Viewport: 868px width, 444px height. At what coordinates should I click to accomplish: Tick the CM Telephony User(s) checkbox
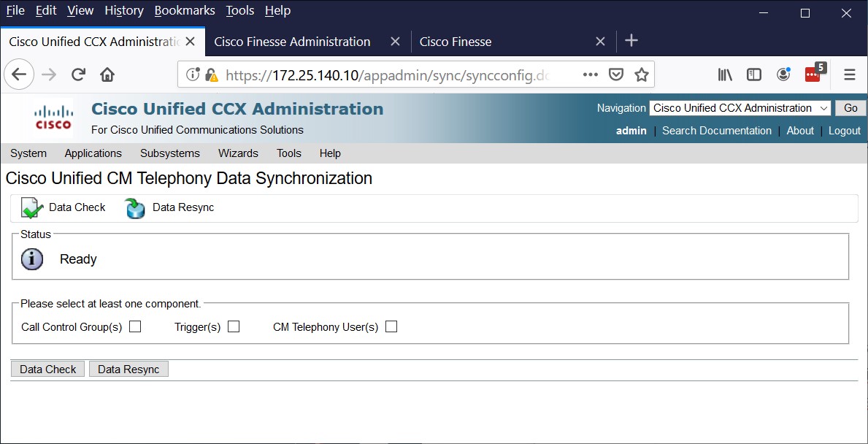391,326
